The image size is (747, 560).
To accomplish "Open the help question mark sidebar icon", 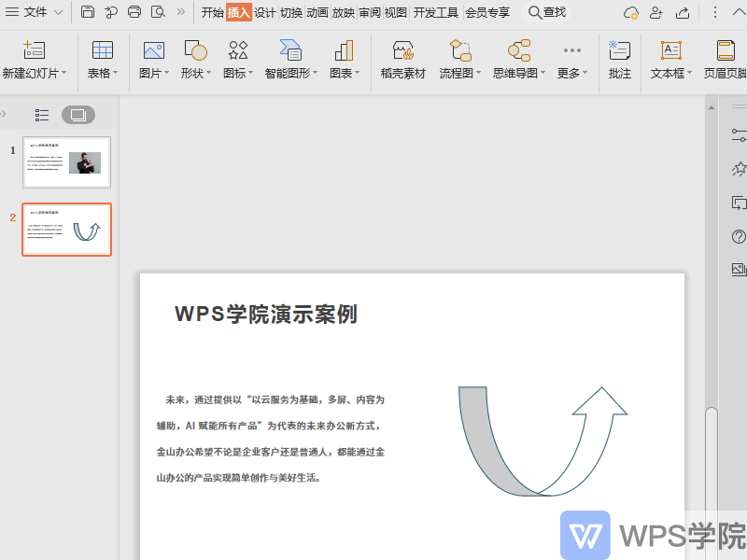I will (739, 237).
